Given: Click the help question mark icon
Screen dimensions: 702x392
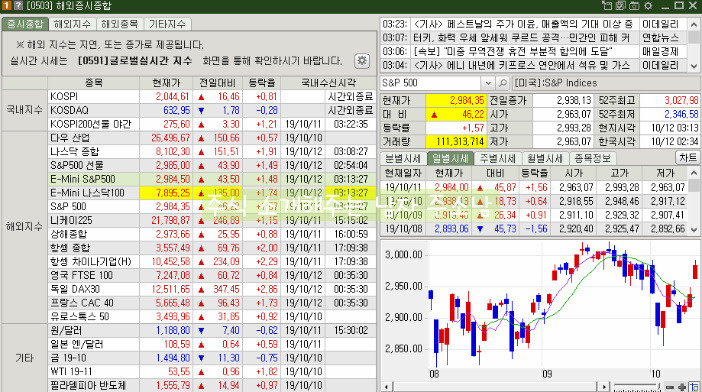Looking at the screenshot, I should (x=18, y=5).
